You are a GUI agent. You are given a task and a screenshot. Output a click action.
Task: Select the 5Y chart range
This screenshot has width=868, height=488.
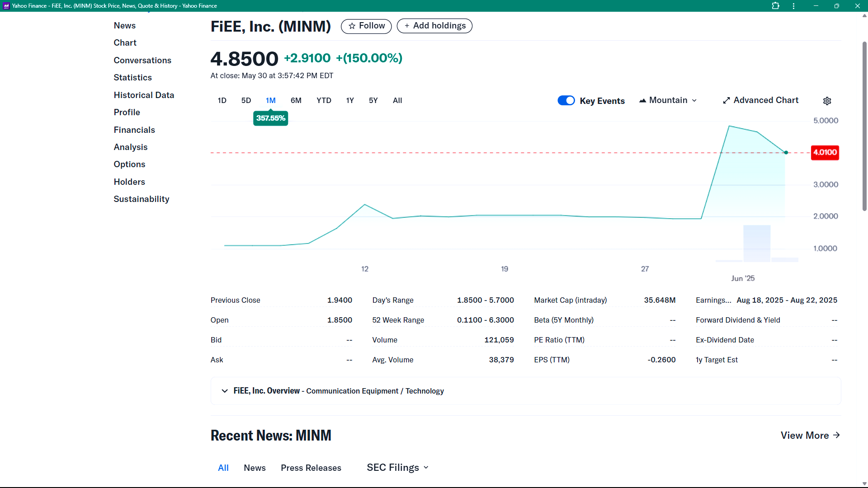click(x=373, y=100)
